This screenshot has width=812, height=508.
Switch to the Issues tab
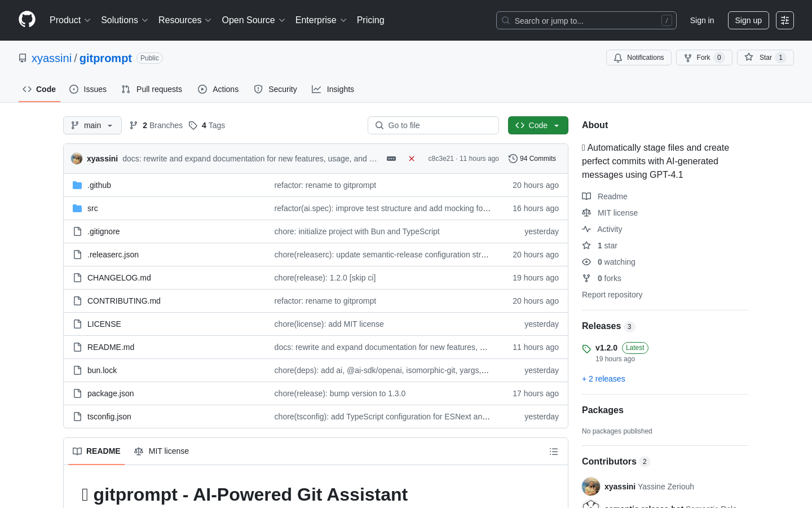[88, 89]
